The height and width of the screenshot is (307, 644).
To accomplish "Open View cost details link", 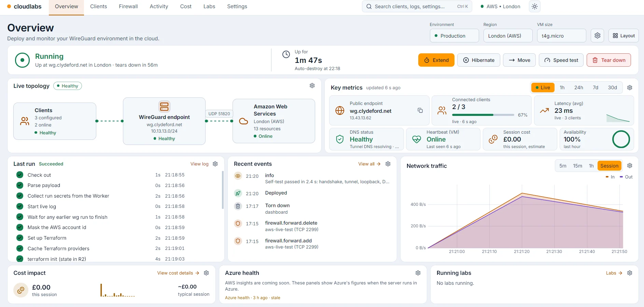I will coord(178,273).
